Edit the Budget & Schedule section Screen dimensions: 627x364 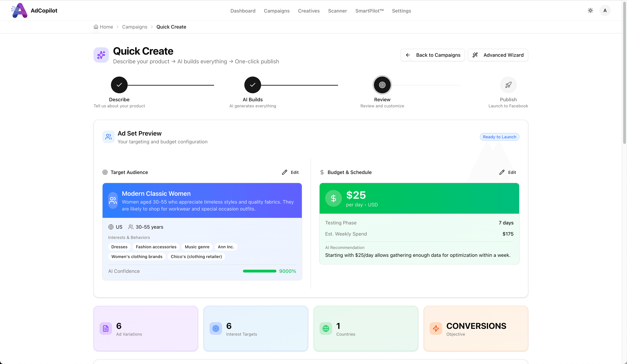pyautogui.click(x=508, y=172)
